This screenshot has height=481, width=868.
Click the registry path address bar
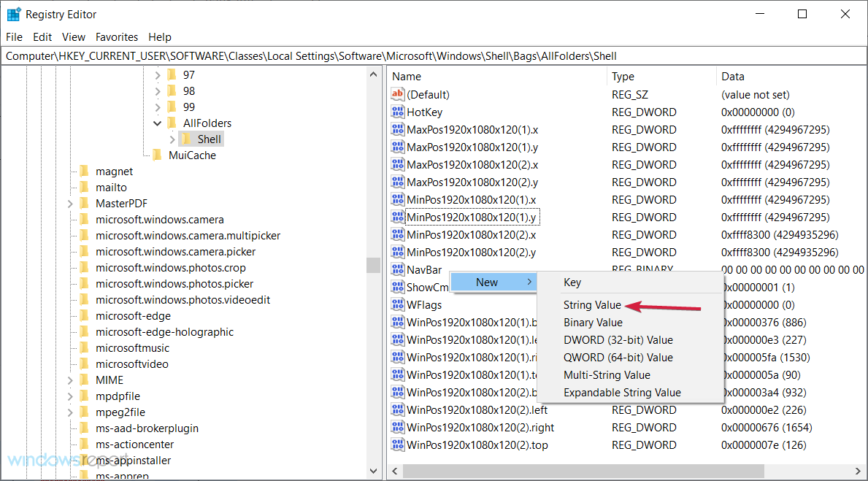point(434,56)
